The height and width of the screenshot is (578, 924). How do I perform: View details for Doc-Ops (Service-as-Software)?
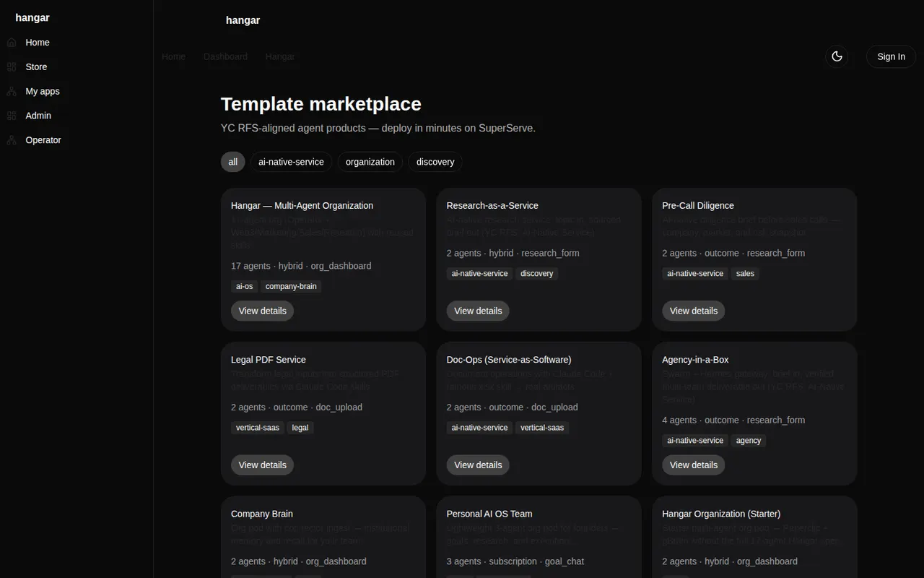point(478,465)
